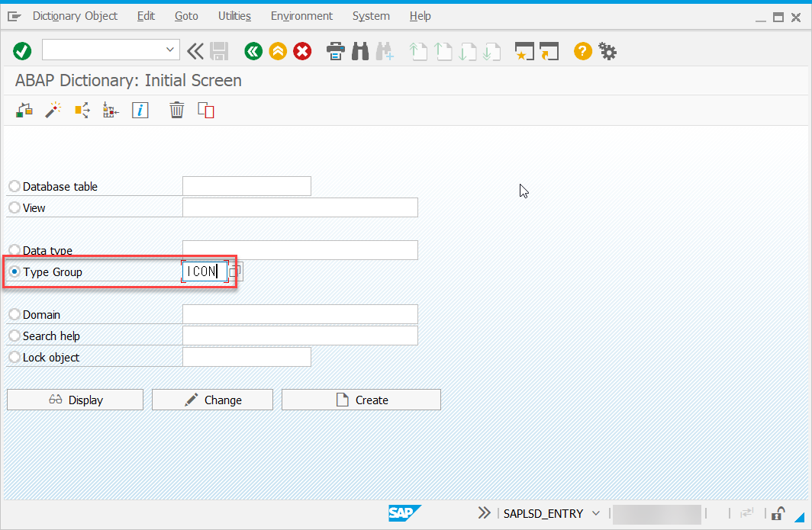Screen dimensions: 812x530
Task: Click the Generate Shortcut icon
Action: click(x=549, y=51)
